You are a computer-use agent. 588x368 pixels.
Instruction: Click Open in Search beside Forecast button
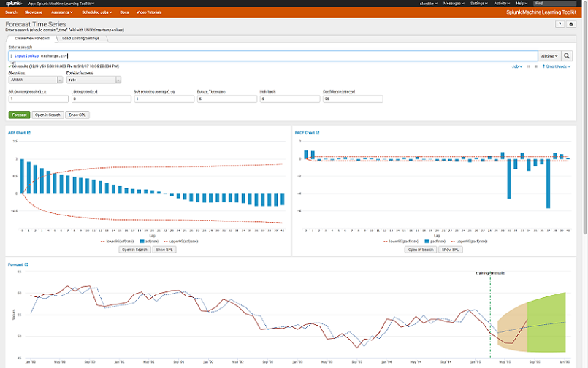[x=47, y=115]
